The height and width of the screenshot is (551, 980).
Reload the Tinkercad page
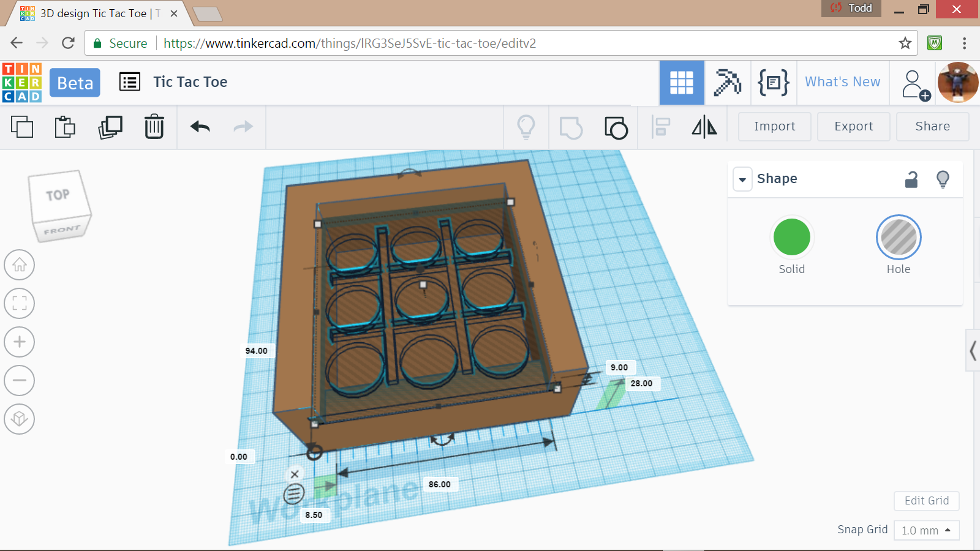coord(68,43)
